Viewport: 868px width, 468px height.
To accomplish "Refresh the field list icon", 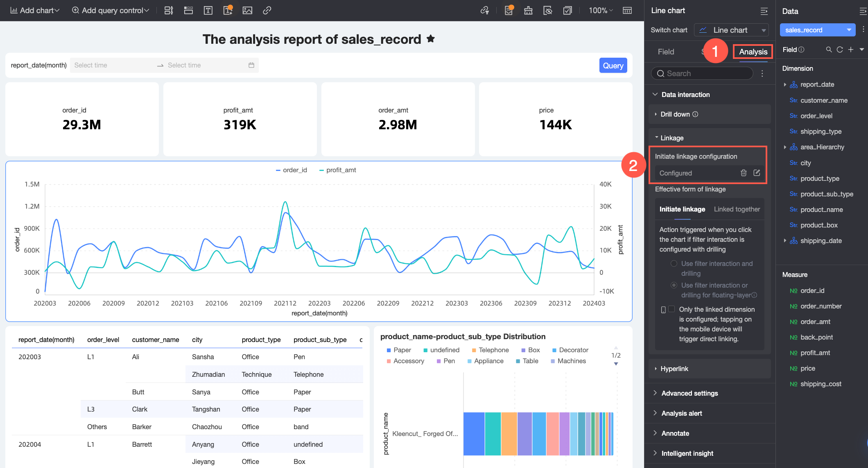I will tap(840, 49).
